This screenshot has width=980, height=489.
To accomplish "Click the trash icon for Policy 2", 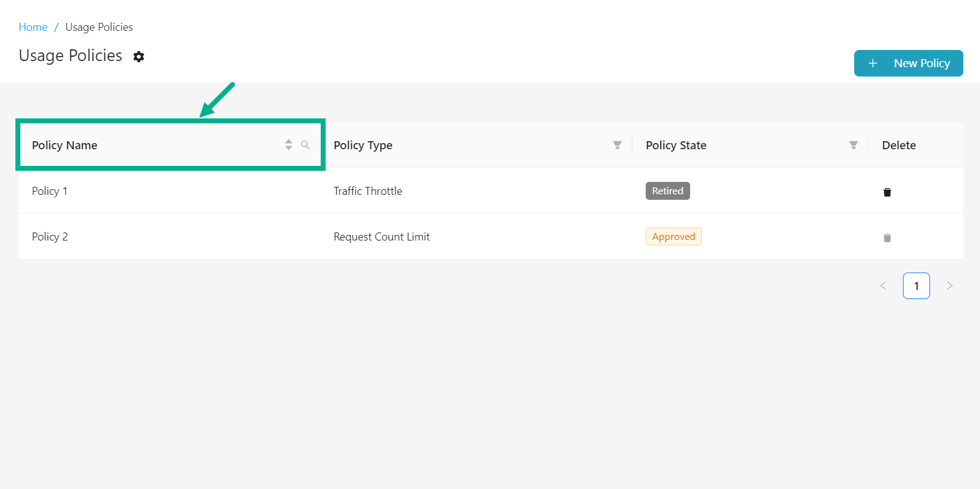I will click(887, 237).
